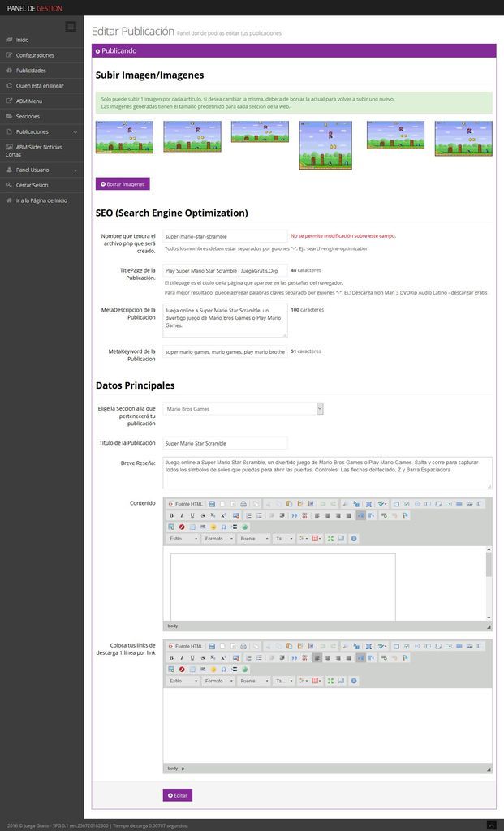Open Estilo dropdown in download links editor
Screen dimensions: 504x831
tap(183, 681)
